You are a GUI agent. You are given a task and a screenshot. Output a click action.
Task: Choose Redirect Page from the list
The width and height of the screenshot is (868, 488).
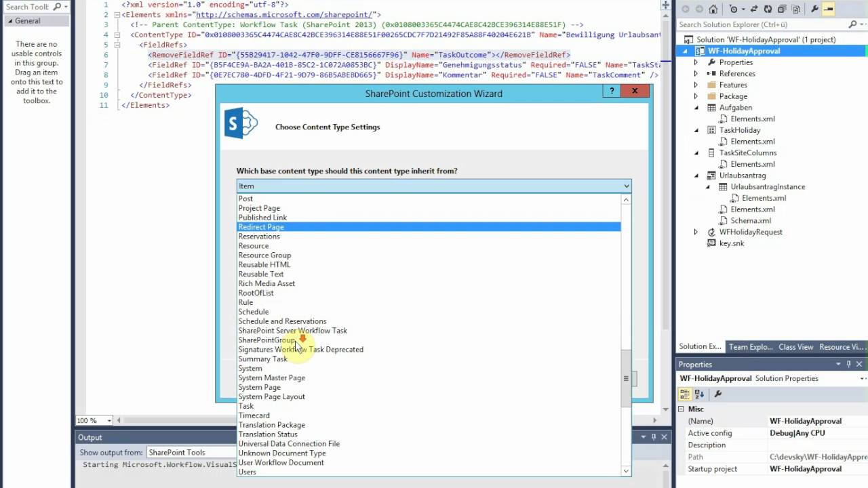tap(429, 227)
